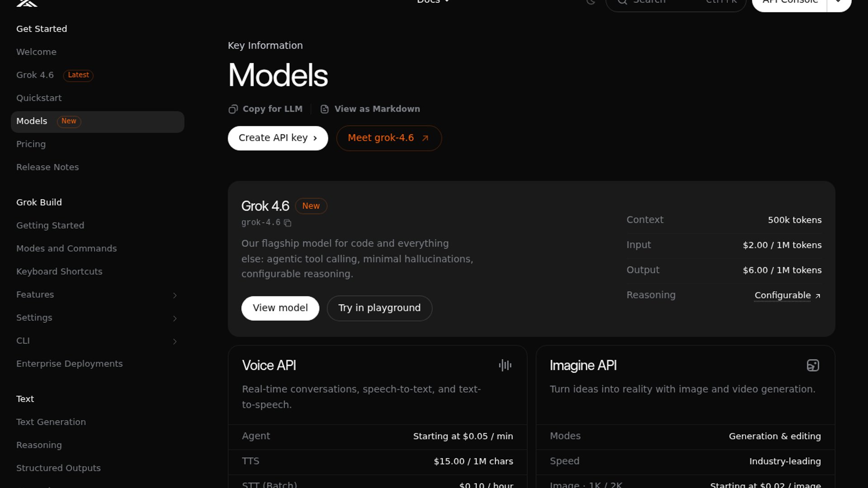Screen dimensions: 868x488
Task: Click the Models page heading
Action: click(278, 75)
